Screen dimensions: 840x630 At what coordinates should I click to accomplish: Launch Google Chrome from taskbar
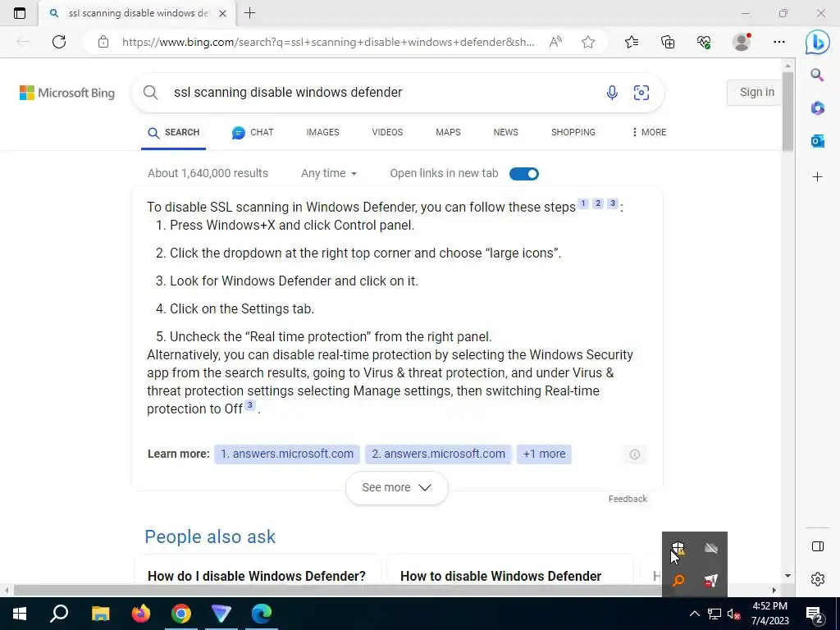[181, 614]
